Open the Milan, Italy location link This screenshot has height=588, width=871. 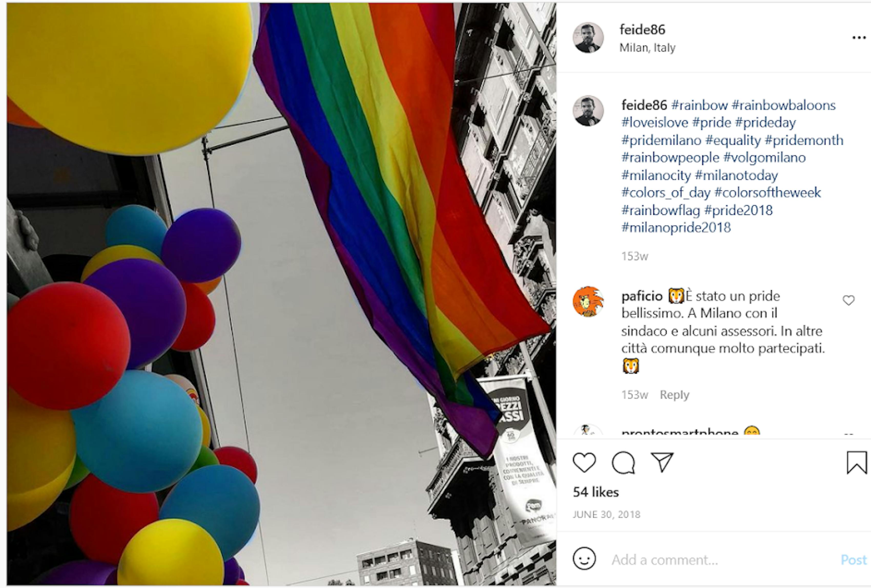pyautogui.click(x=647, y=48)
